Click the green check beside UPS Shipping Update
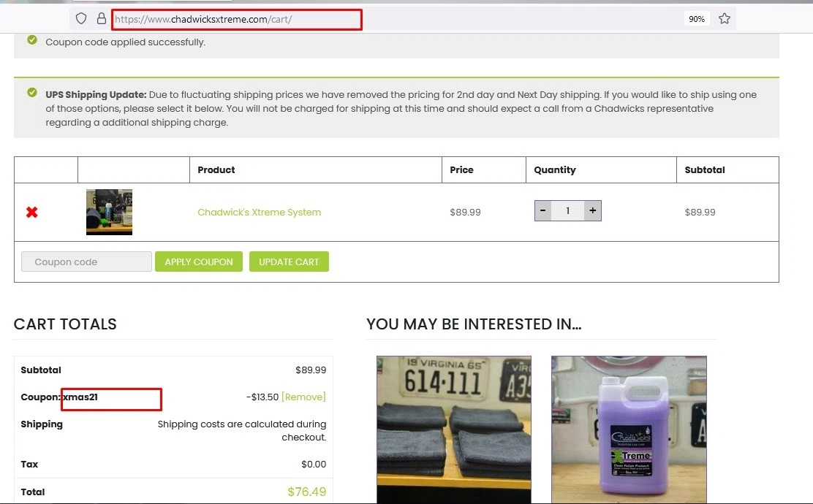The image size is (813, 504). click(x=32, y=92)
